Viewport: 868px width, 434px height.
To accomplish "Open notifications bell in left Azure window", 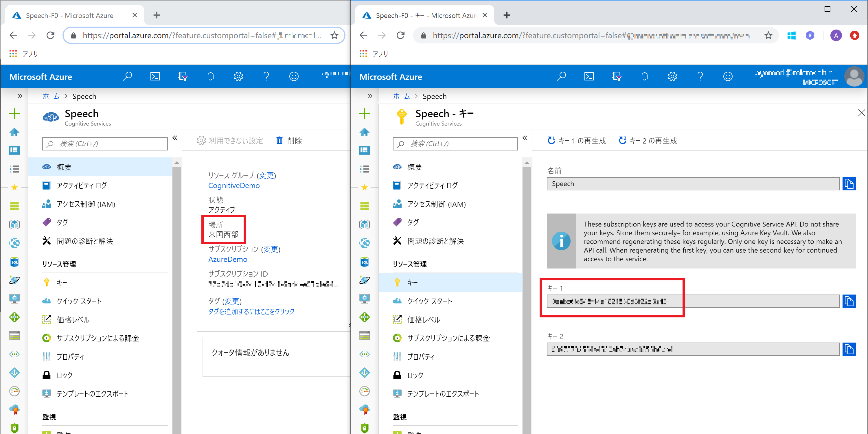I will (211, 77).
